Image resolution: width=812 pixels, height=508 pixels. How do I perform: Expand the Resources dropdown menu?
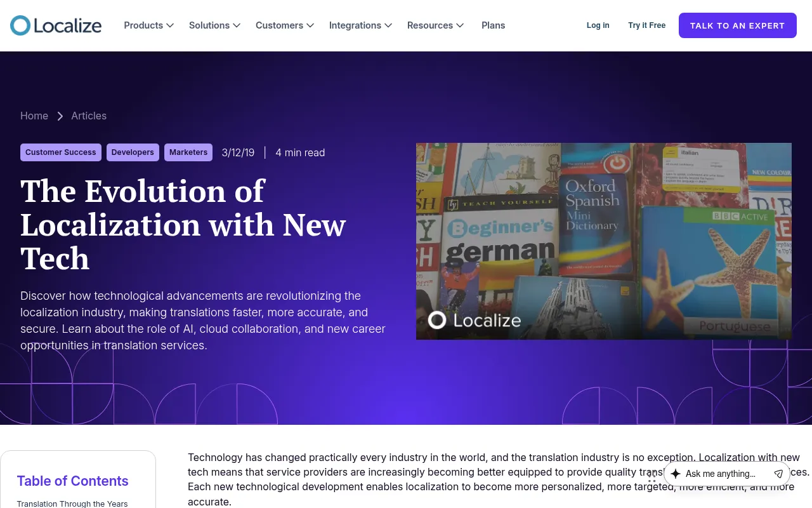(x=435, y=25)
